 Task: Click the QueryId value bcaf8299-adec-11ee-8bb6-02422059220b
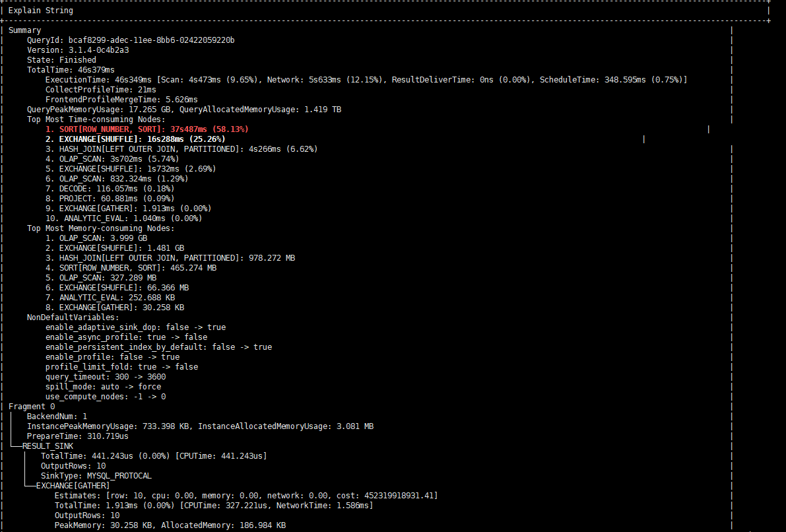click(x=151, y=40)
